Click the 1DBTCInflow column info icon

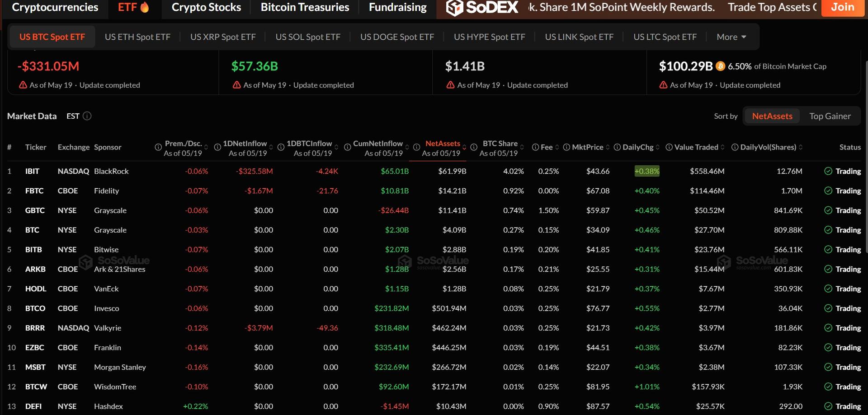tap(281, 147)
